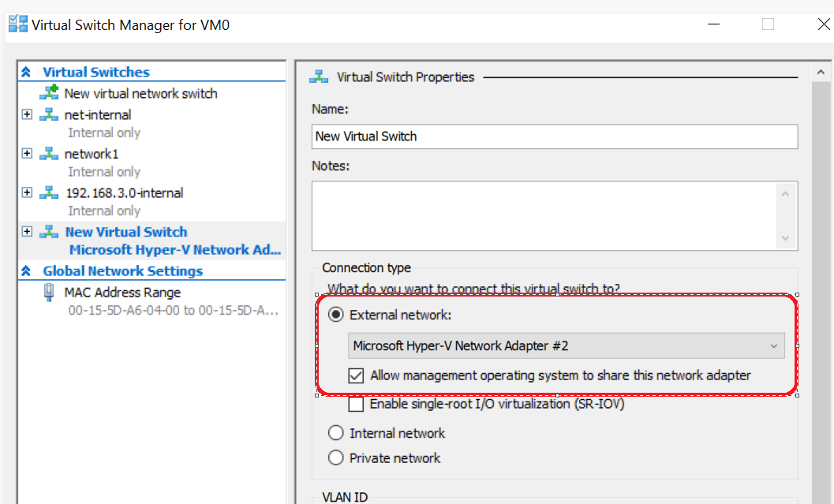Click the 192.168.3.0-internal switch icon

pos(49,192)
